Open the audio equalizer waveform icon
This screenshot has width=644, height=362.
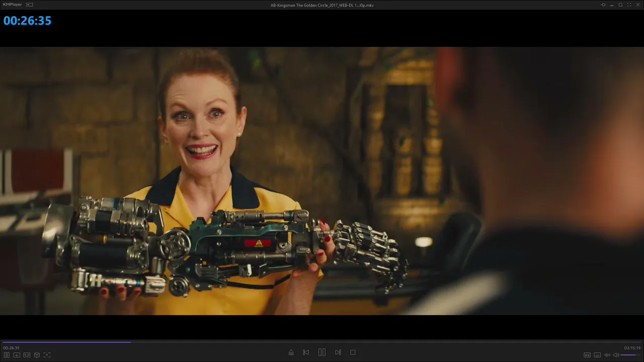point(607,355)
